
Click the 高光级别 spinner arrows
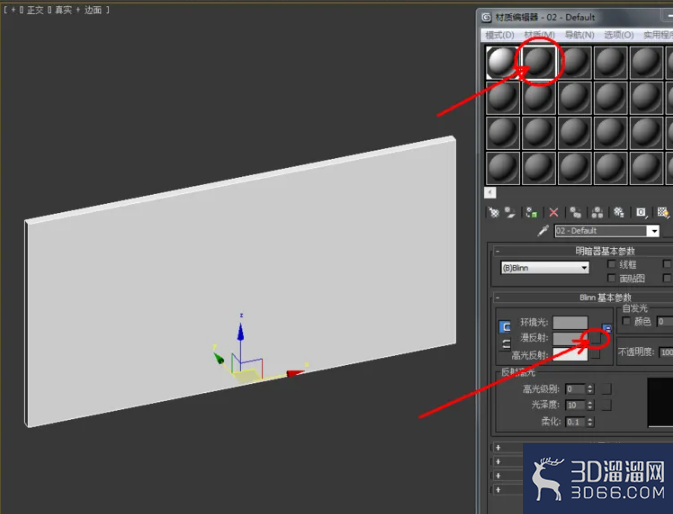pyautogui.click(x=590, y=389)
